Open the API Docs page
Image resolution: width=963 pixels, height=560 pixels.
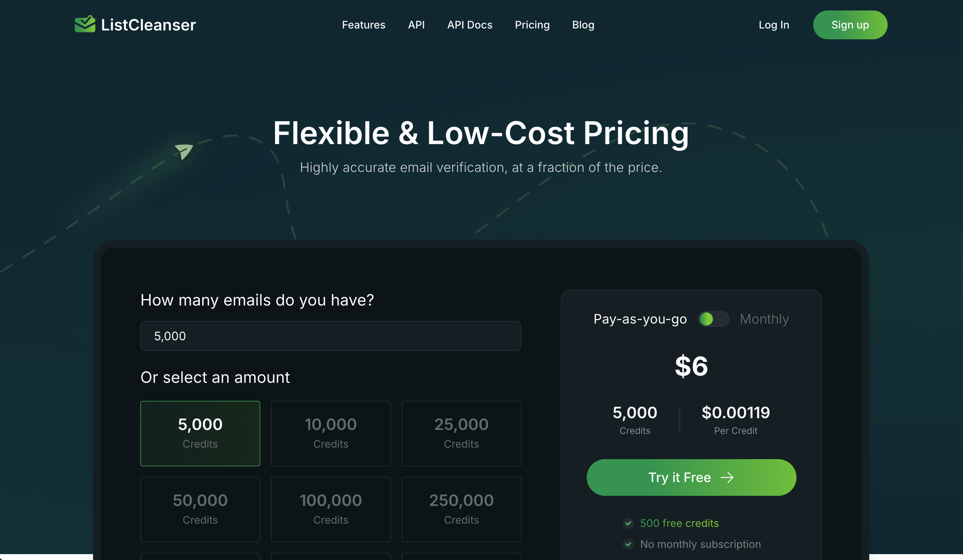[x=469, y=25]
